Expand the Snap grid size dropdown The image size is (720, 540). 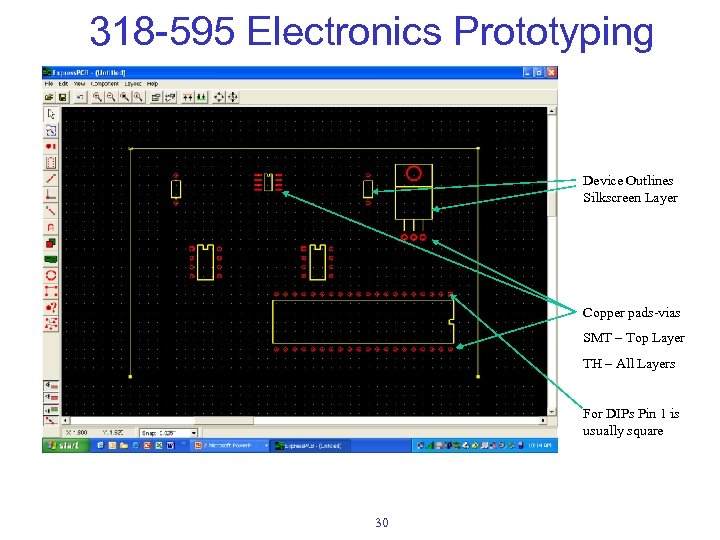coord(194,433)
